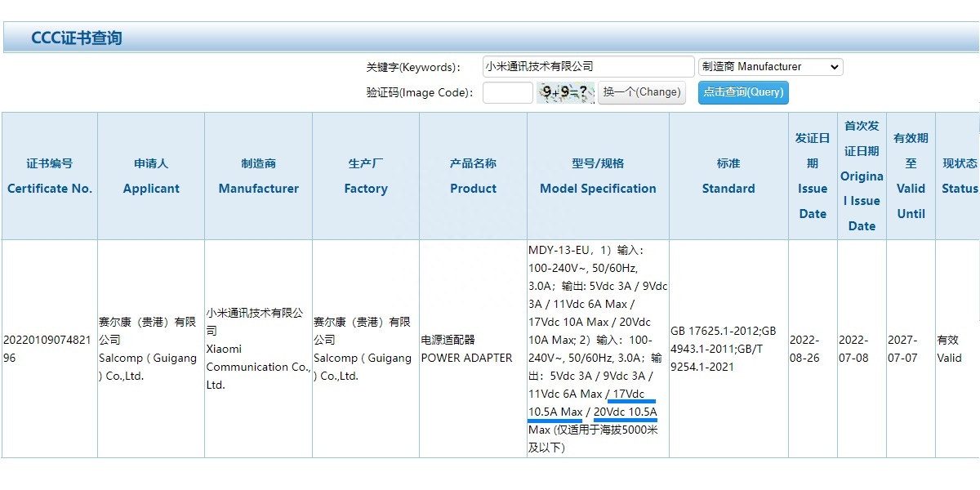This screenshot has width=980, height=490.
Task: Click the Manufacturer dropdown arrow
Action: (x=835, y=66)
